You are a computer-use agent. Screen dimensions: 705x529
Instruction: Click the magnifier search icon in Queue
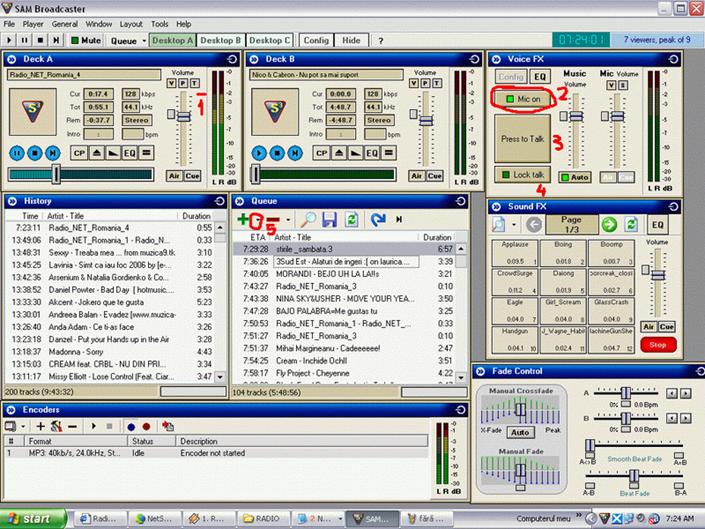click(309, 219)
